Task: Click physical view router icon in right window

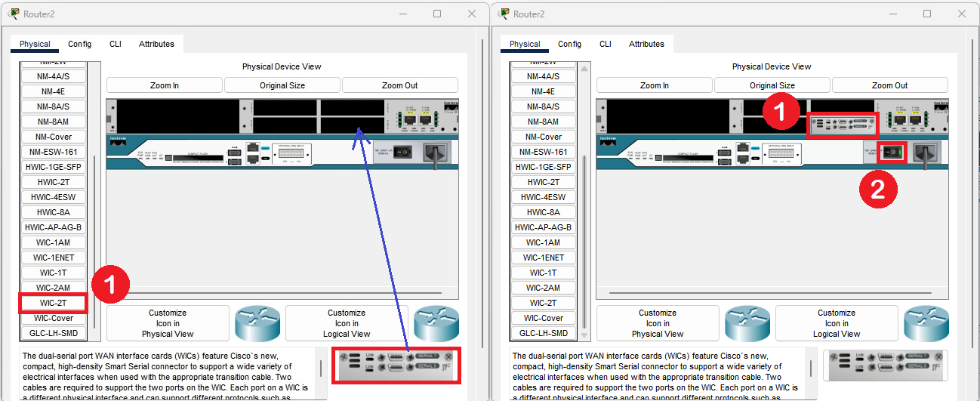Action: [747, 323]
